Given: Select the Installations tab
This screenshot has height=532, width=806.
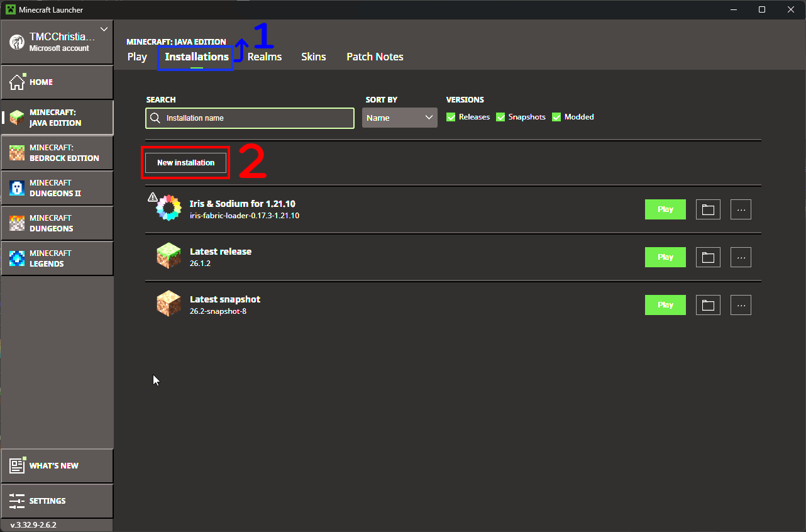Looking at the screenshot, I should [x=197, y=57].
